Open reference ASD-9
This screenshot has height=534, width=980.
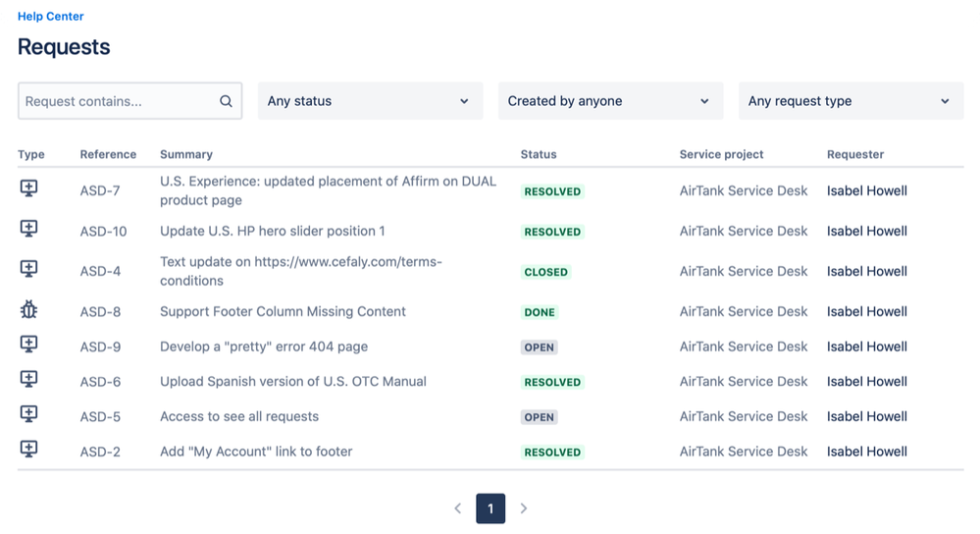pyautogui.click(x=100, y=347)
